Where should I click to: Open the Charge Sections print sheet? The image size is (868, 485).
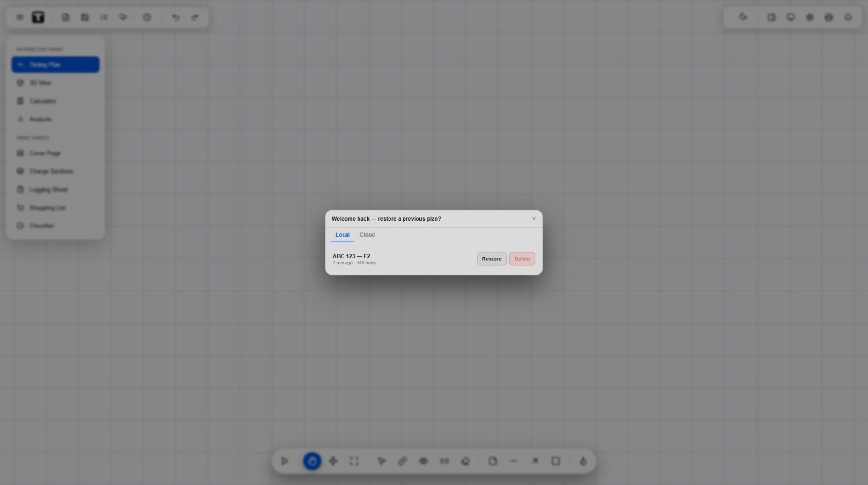55,171
